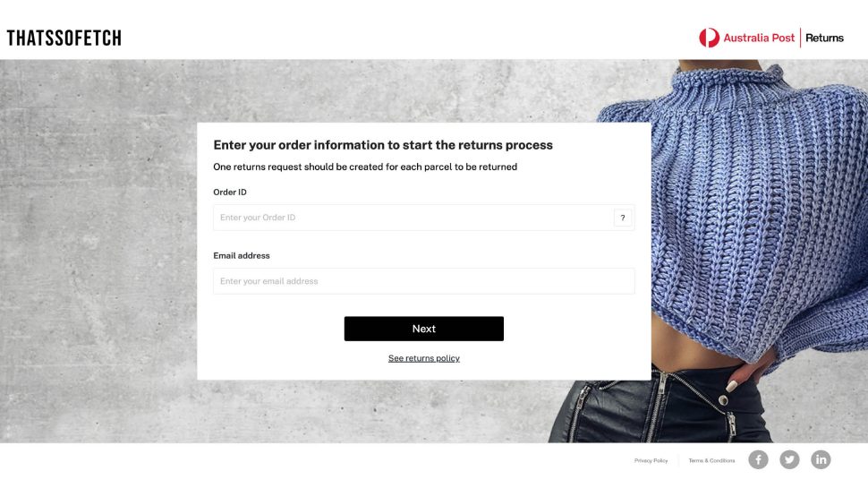Click the "Order ID" field label

230,193
